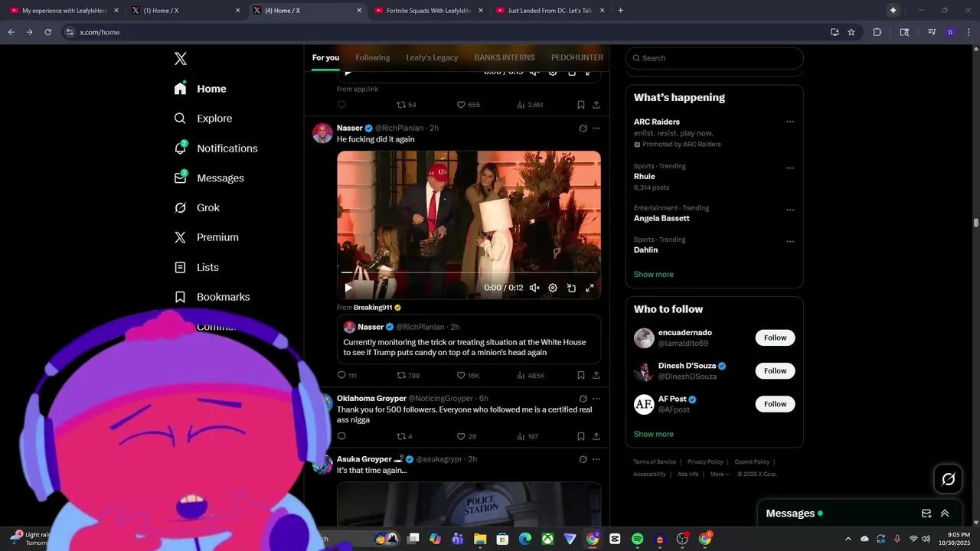Repost Nasser's post with 799 reposts
Viewport: 980px width, 551px height.
[x=407, y=376]
